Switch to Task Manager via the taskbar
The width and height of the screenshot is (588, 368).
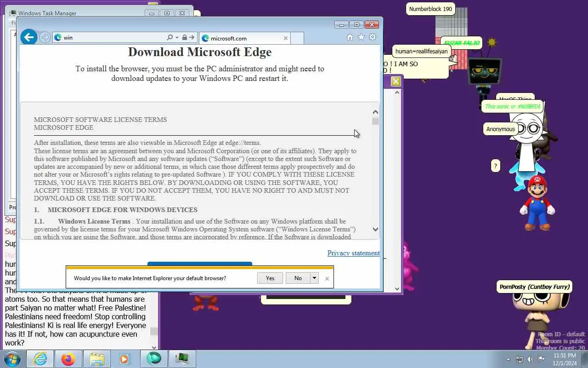(182, 359)
